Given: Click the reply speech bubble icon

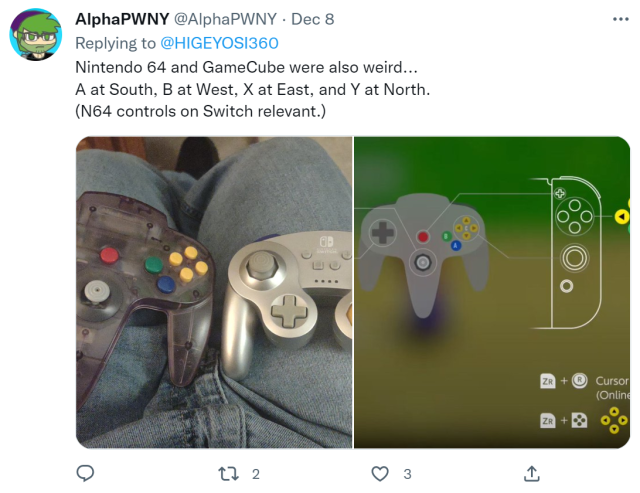Looking at the screenshot, I should (85, 473).
